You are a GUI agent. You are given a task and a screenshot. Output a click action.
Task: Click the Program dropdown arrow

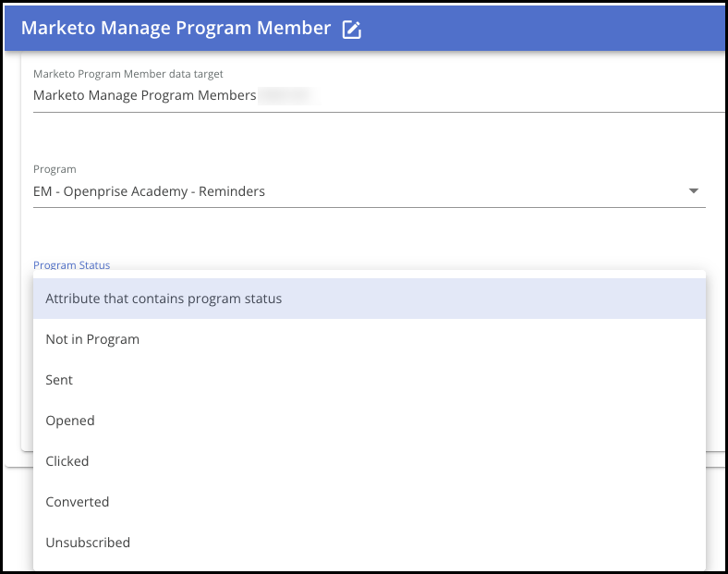point(694,191)
